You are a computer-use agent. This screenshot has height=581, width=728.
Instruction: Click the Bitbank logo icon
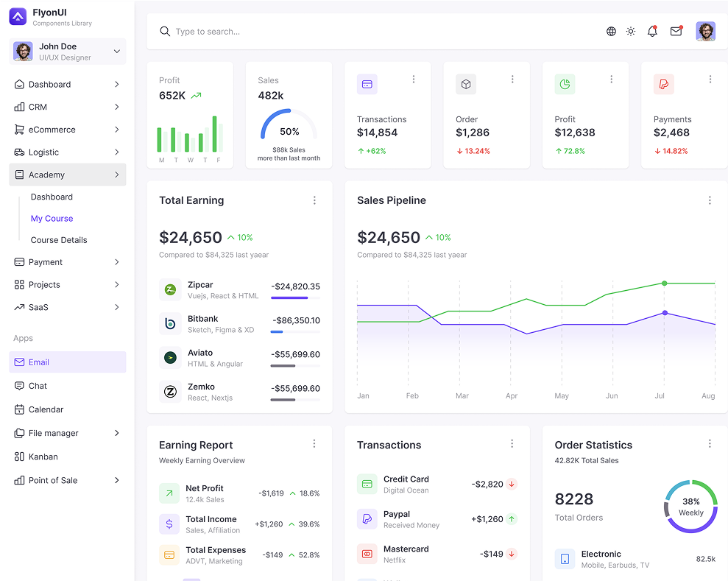pyautogui.click(x=170, y=324)
